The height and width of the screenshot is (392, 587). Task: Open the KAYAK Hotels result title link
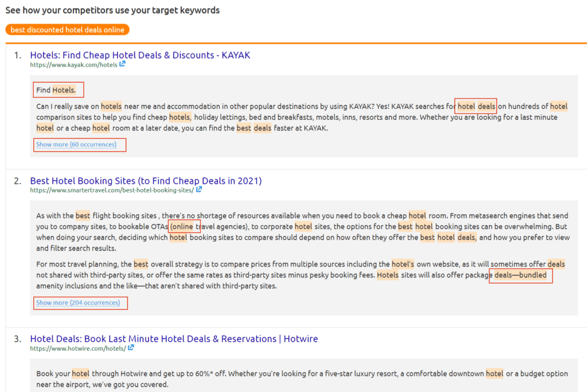point(140,55)
